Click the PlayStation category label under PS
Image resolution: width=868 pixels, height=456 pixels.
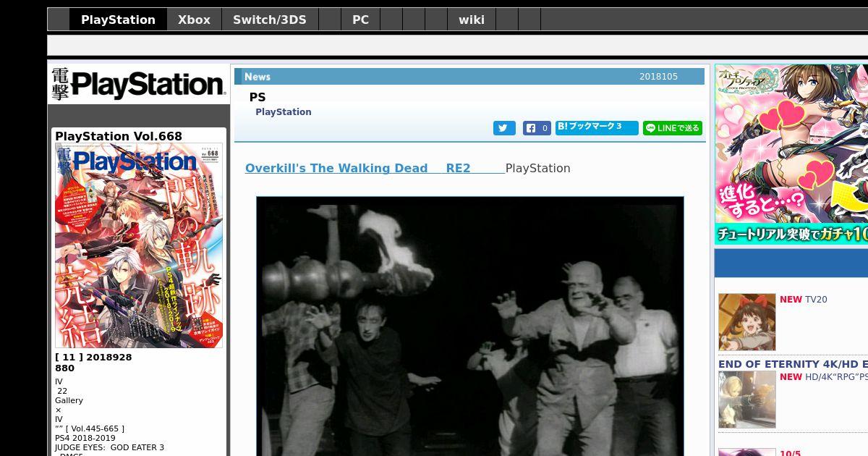coord(284,112)
